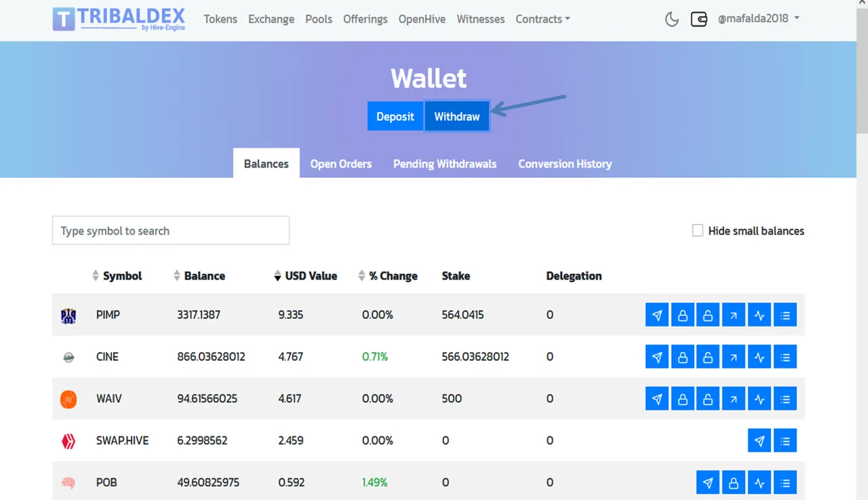The image size is (868, 500).
Task: Sort the table by Symbol column
Action: [x=117, y=276]
